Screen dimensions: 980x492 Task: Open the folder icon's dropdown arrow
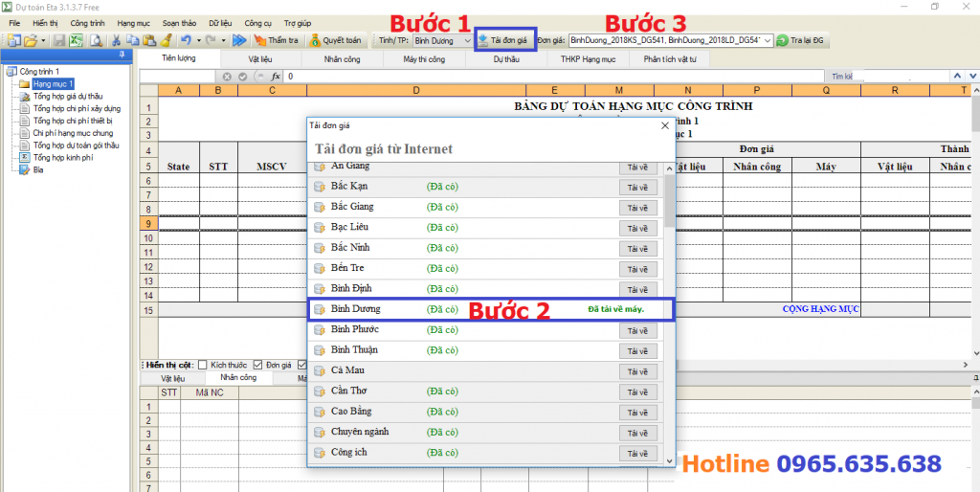(44, 40)
